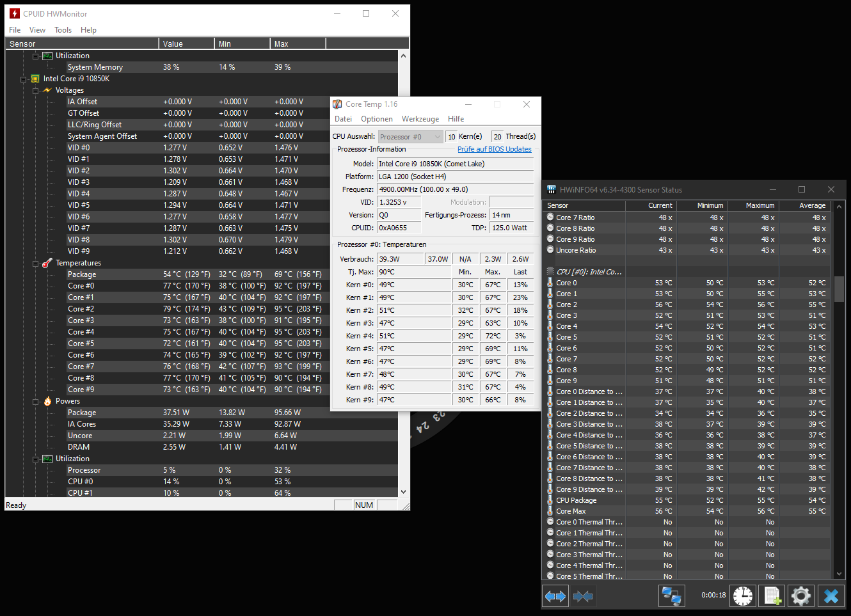
Task: Open Core Temp Datei menu
Action: pyautogui.click(x=343, y=119)
